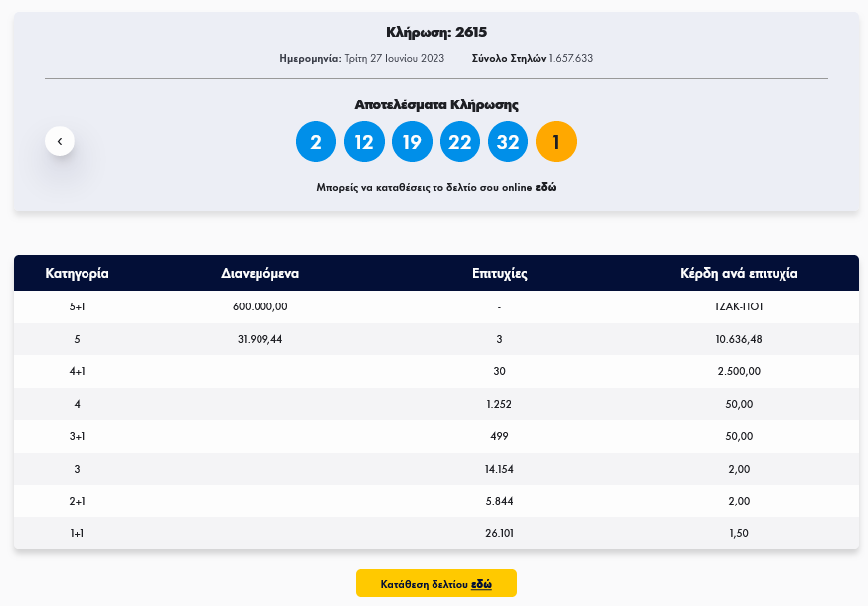
Task: Click the orange Joker ball number 1
Action: pyautogui.click(x=556, y=141)
